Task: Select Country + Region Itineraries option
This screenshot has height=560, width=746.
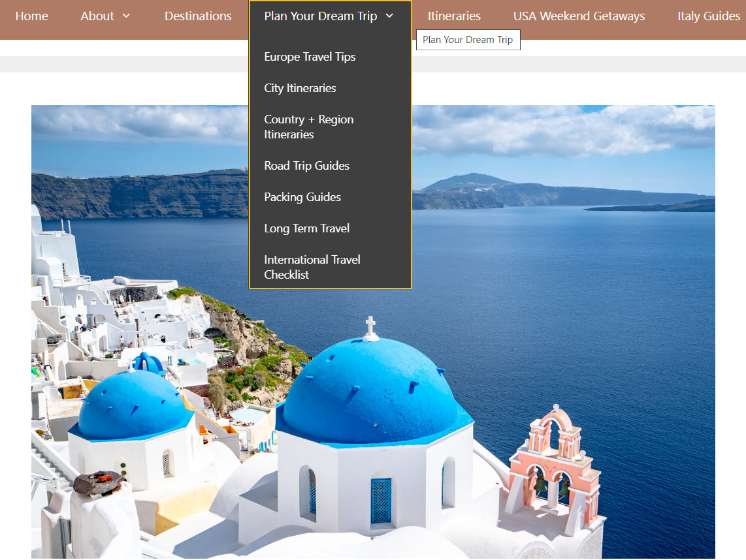Action: coord(308,127)
